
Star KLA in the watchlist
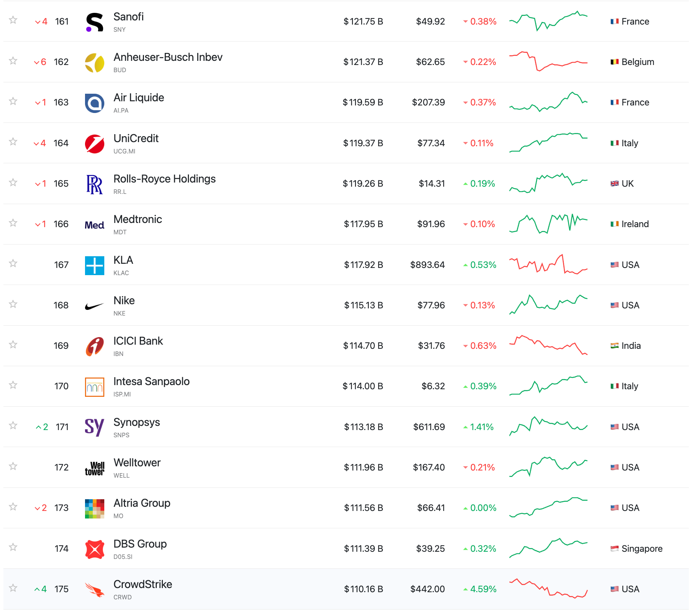tap(13, 263)
